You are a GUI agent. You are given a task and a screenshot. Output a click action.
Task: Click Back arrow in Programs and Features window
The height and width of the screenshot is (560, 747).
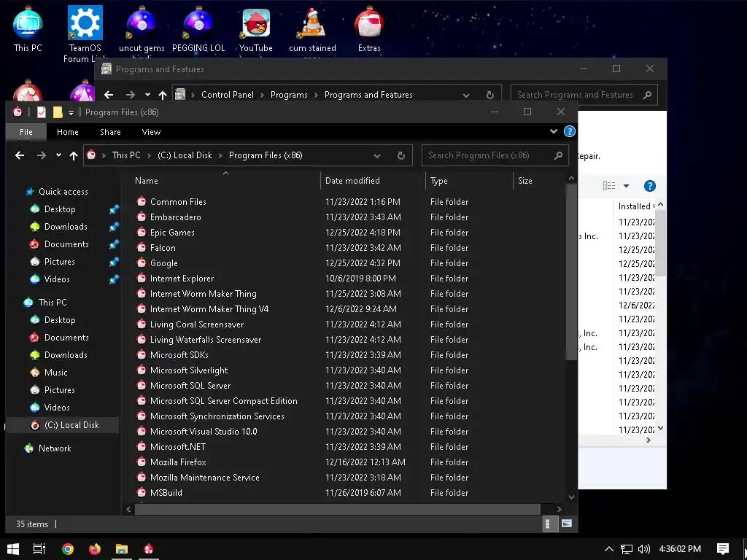(x=109, y=95)
